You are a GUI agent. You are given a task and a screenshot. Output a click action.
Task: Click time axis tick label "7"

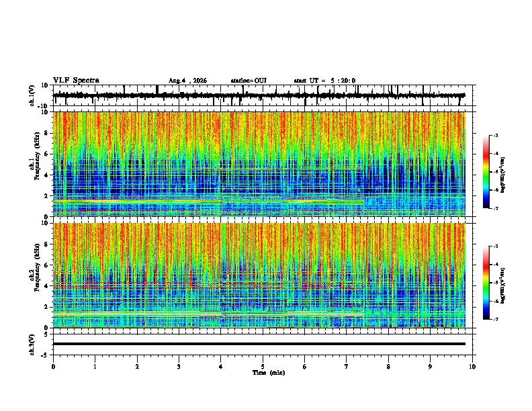coord(347,367)
